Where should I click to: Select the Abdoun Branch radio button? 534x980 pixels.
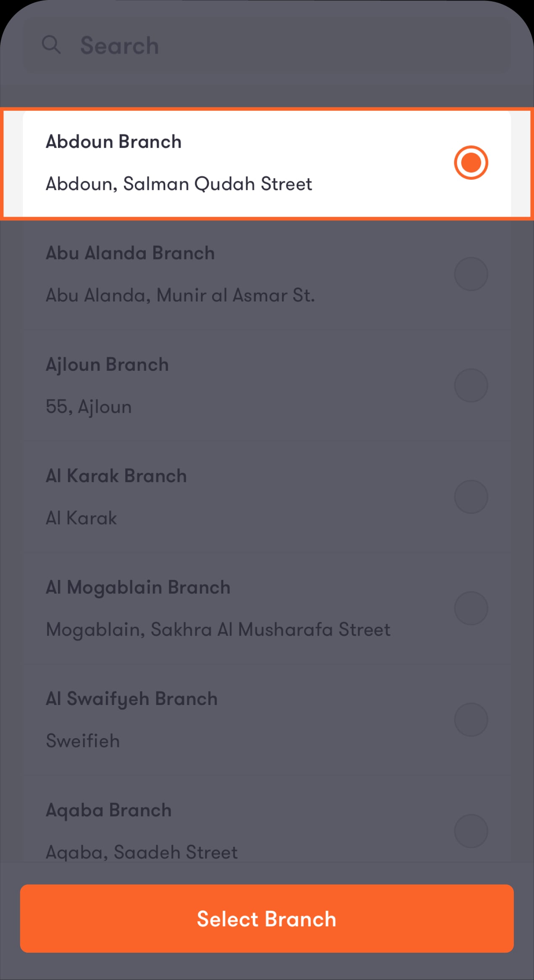pyautogui.click(x=471, y=162)
